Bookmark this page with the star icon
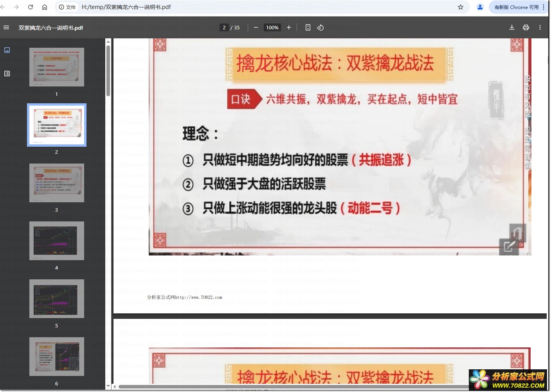Viewport: 551px width, 392px height. click(461, 7)
